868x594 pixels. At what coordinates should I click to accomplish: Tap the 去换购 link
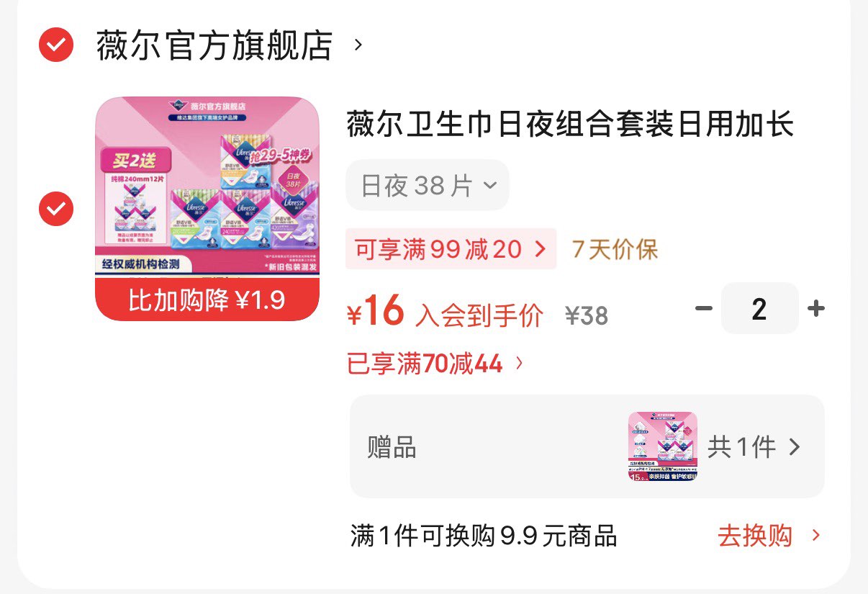(755, 536)
